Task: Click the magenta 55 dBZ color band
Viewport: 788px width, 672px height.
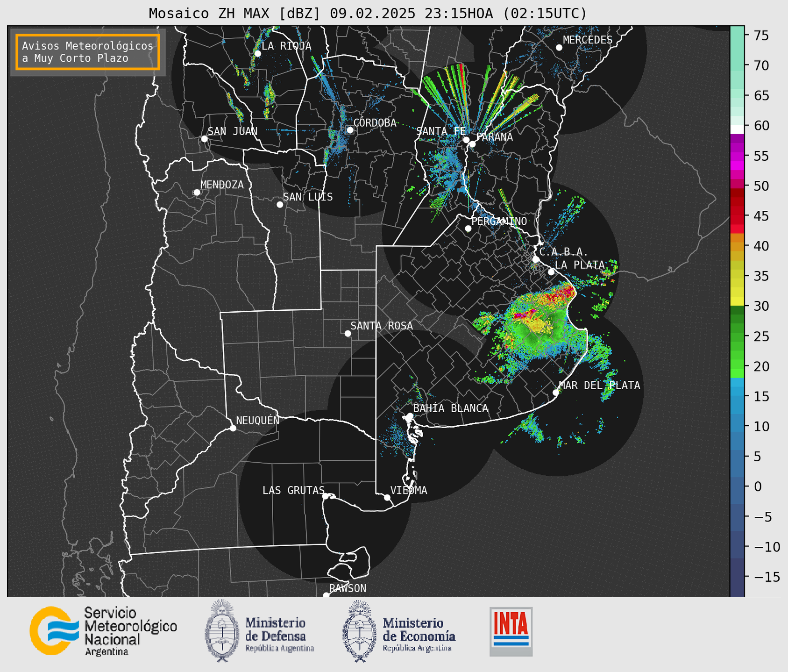Action: (737, 156)
